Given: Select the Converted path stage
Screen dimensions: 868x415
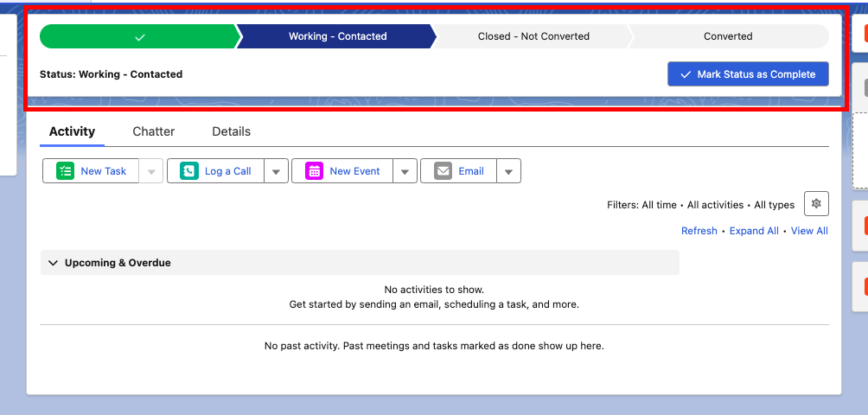Looking at the screenshot, I should click(x=728, y=36).
